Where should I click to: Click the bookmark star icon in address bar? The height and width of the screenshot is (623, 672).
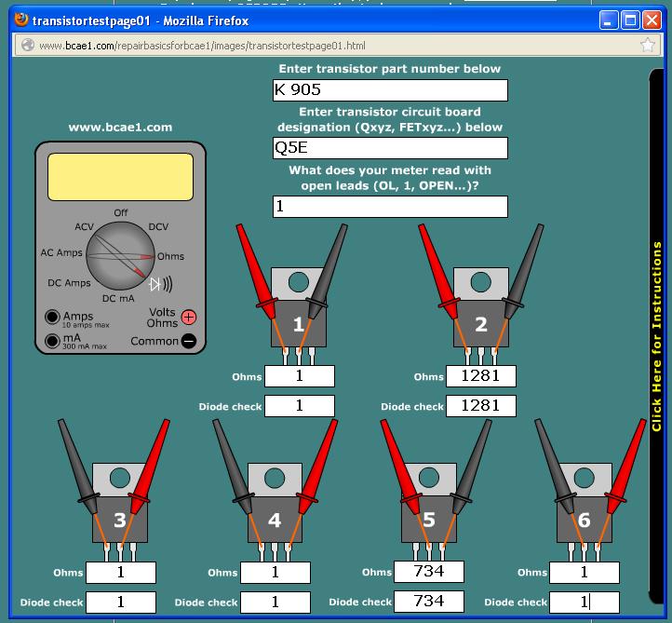[647, 45]
